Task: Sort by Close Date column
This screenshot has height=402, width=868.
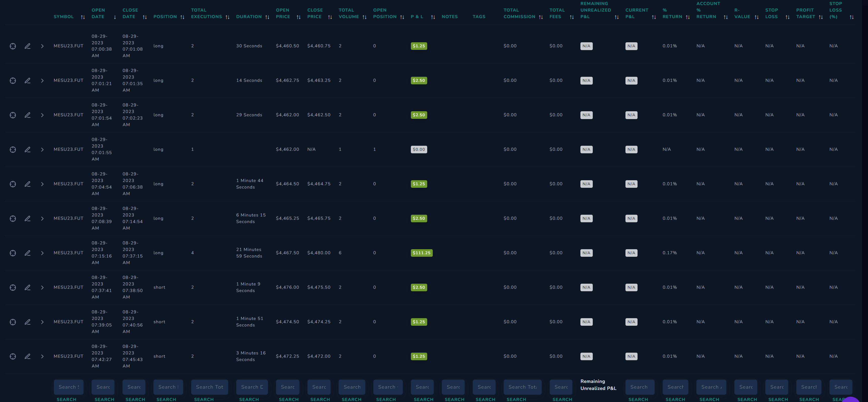Action: (x=145, y=17)
